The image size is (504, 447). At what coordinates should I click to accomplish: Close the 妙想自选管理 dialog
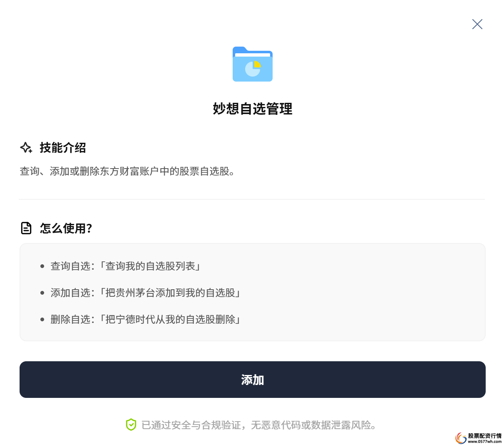coord(477,24)
